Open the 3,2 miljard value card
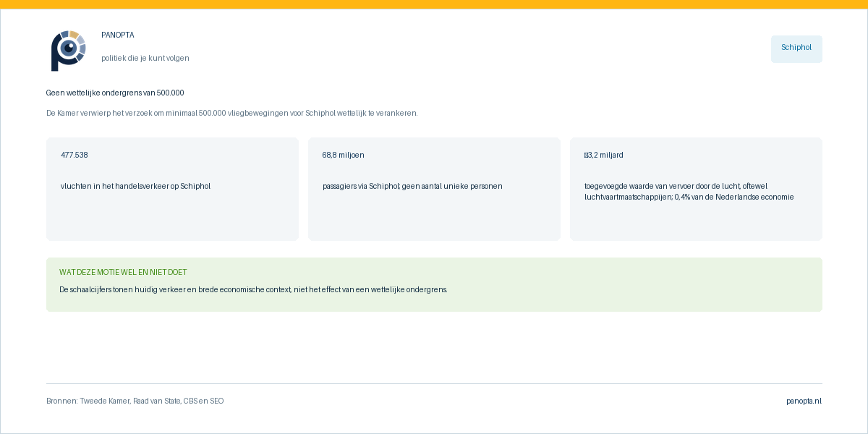The height and width of the screenshot is (434, 868). 696,189
